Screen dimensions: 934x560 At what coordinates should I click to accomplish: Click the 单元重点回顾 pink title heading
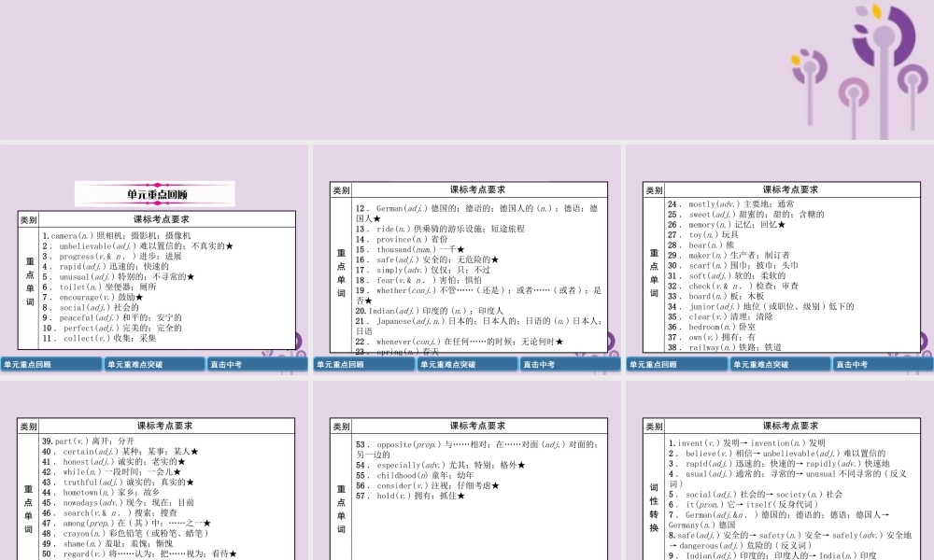[x=156, y=195]
